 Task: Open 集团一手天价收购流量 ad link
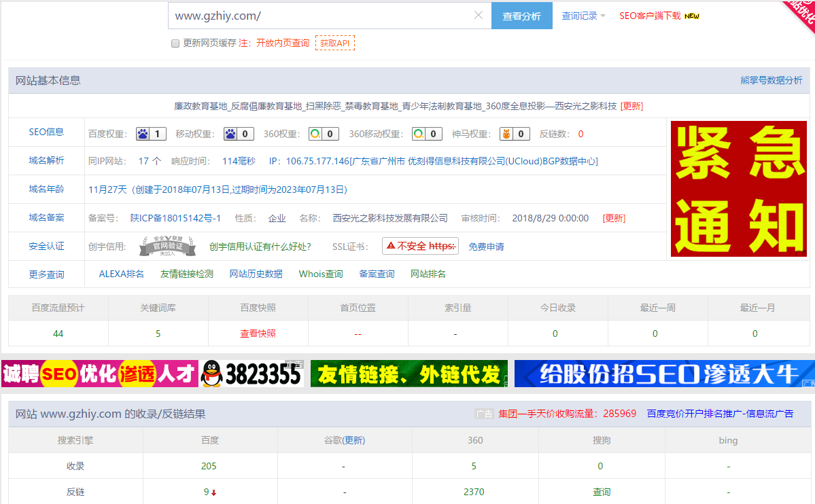(567, 414)
